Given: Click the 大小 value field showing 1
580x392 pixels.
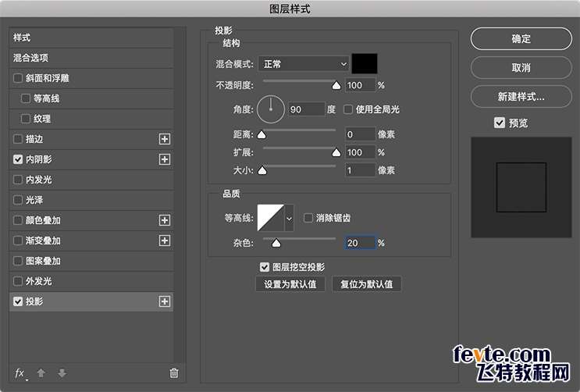Looking at the screenshot, I should pos(360,170).
